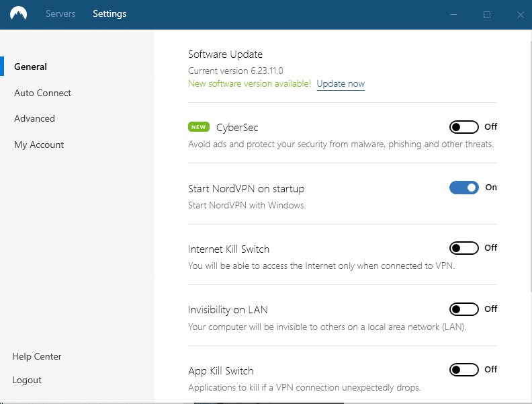The height and width of the screenshot is (404, 532).
Task: Close the NordVPN window
Action: pos(521,15)
